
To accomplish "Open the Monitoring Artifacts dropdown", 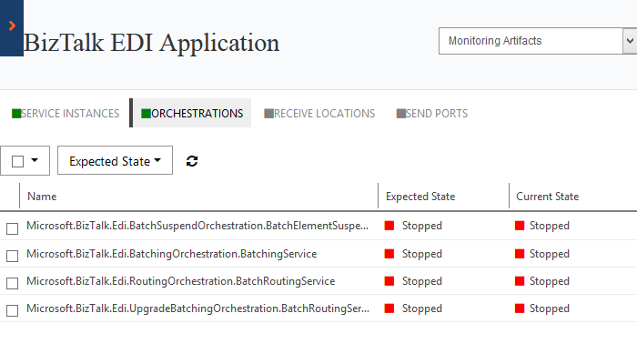I will click(x=536, y=41).
